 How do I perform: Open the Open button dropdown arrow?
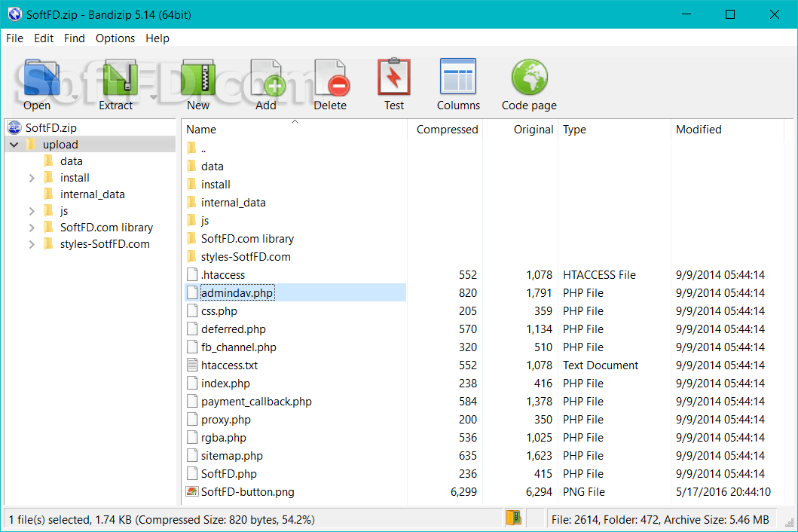pos(75,97)
